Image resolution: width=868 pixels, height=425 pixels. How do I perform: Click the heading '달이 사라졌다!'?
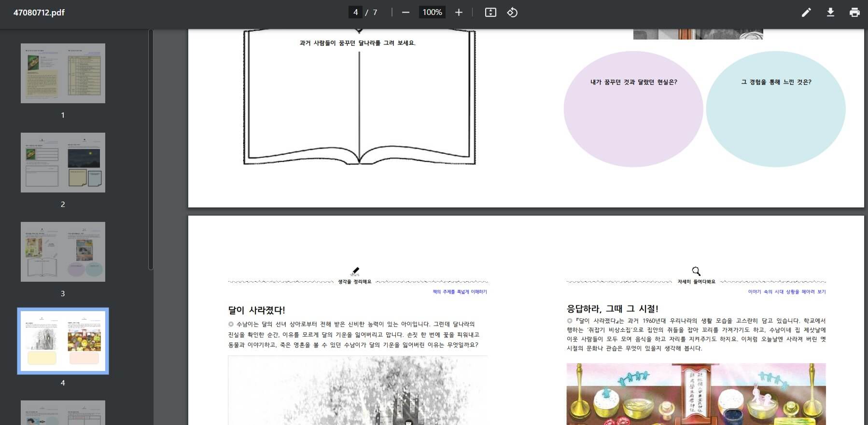point(256,310)
